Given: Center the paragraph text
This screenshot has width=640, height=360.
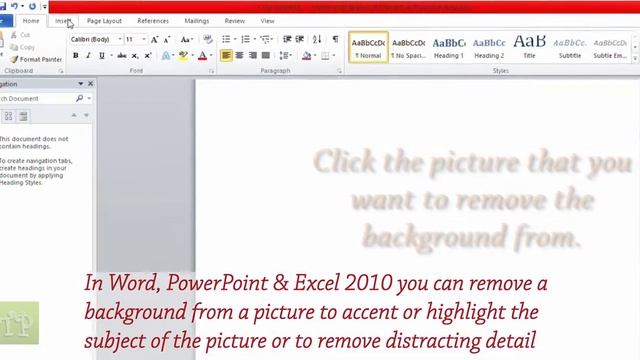Looking at the screenshot, I should [240, 56].
